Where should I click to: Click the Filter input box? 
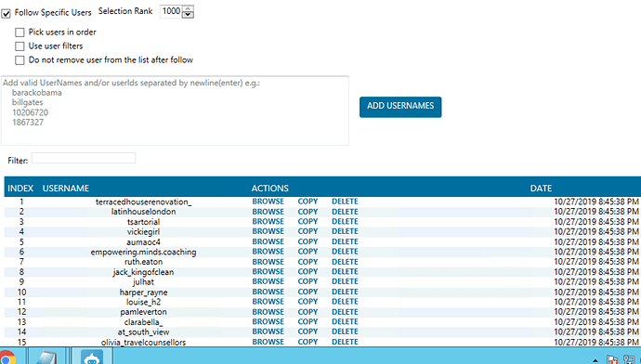pos(84,158)
